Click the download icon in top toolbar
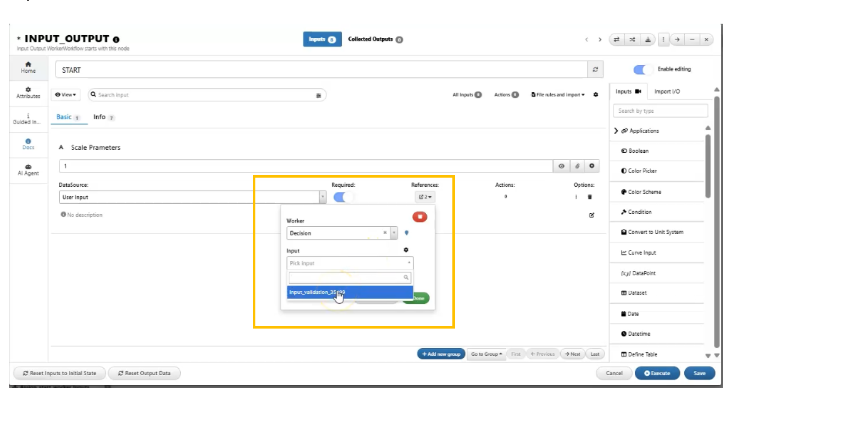This screenshot has width=868, height=437. coord(648,39)
